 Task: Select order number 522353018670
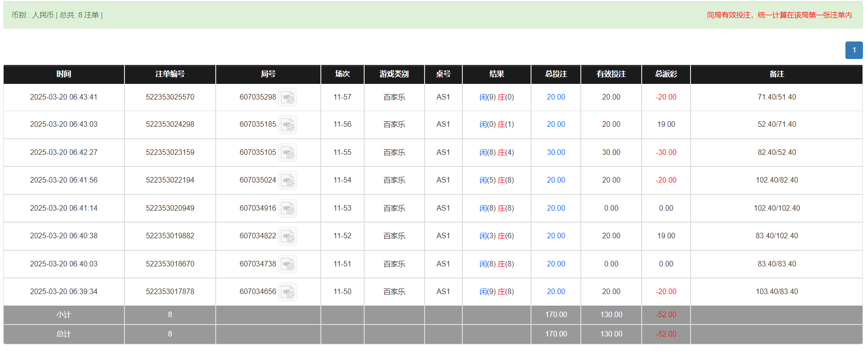click(170, 264)
